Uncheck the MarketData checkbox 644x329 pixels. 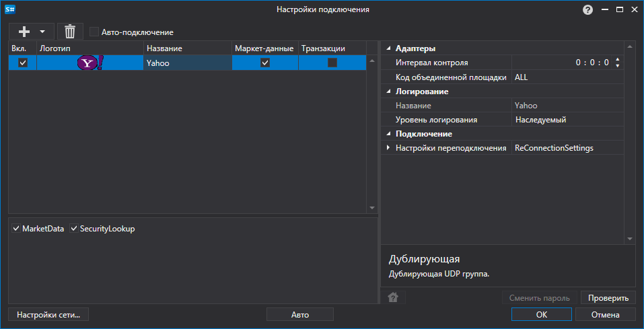coord(16,229)
